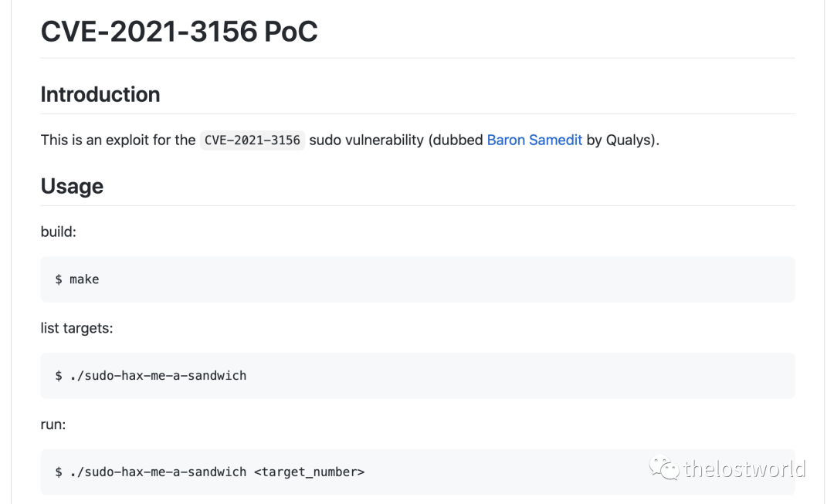
Task: Click the WeChat watermark icon
Action: [663, 468]
